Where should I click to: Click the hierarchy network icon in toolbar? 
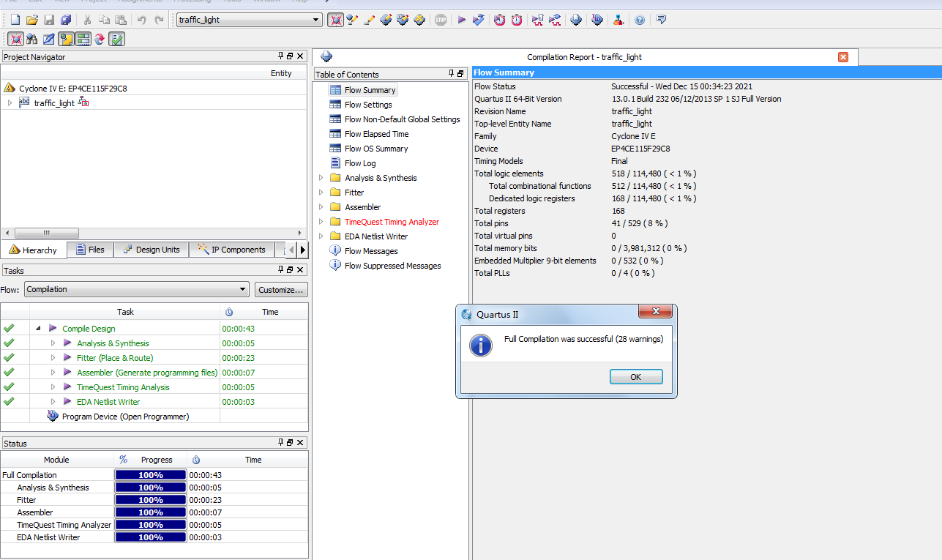click(618, 20)
